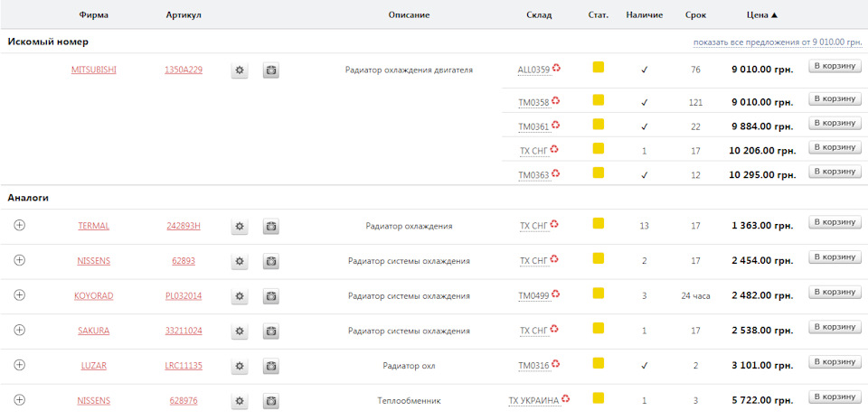Image resolution: width=868 pixels, height=420 pixels.
Task: Select description "Радиатор охл"
Action: point(409,366)
